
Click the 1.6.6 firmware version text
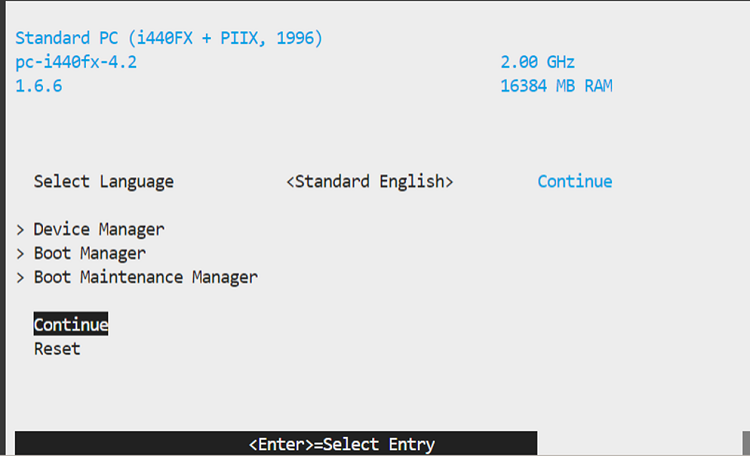pyautogui.click(x=39, y=86)
